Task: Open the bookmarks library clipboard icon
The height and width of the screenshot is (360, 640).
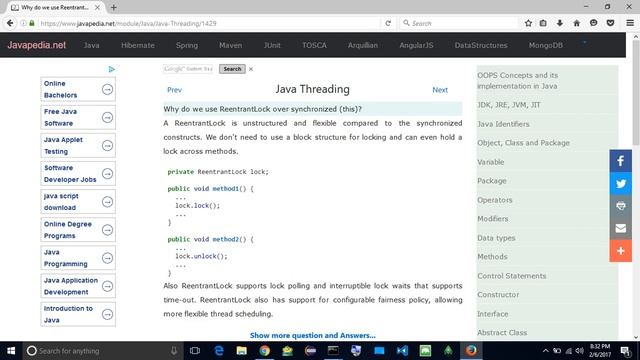Action: [x=543, y=23]
